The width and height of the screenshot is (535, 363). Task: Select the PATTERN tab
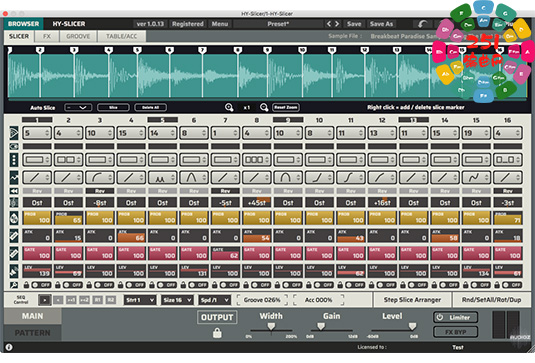coord(32,333)
